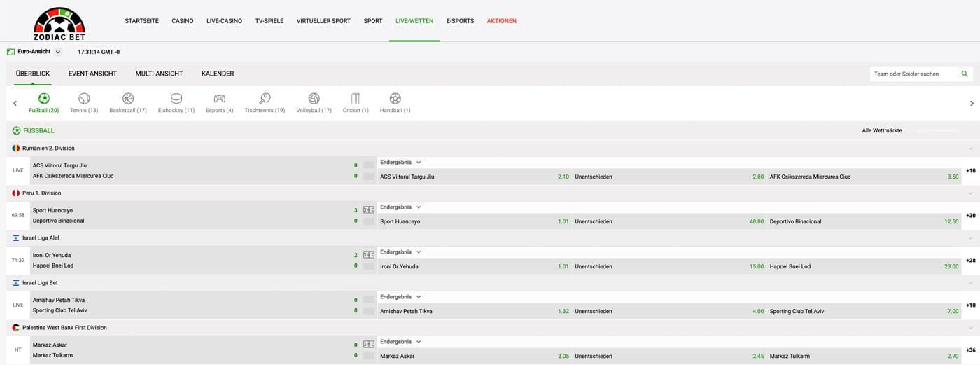
Task: Select the Esports gamepad icon
Action: point(220,99)
